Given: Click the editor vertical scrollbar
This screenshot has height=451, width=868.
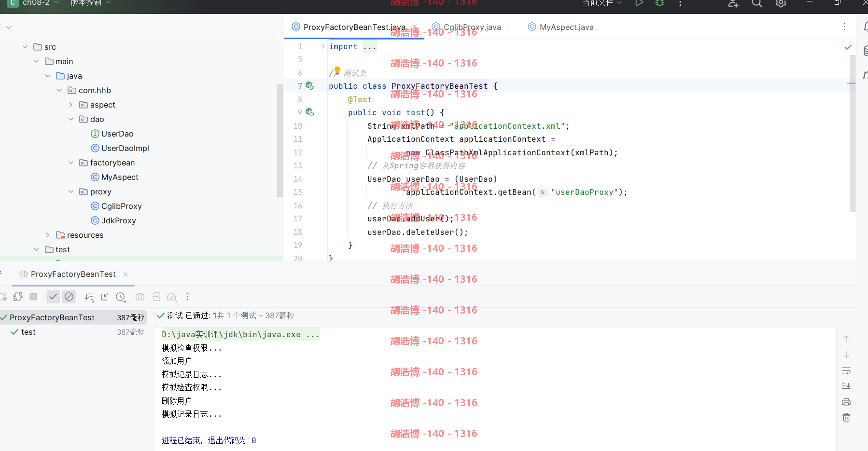Looking at the screenshot, I should [x=853, y=133].
